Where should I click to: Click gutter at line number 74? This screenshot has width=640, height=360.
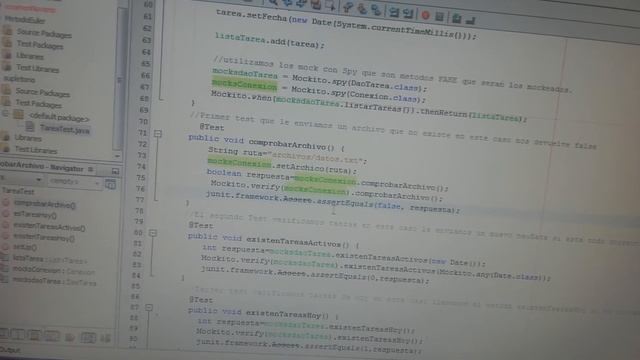(141, 166)
